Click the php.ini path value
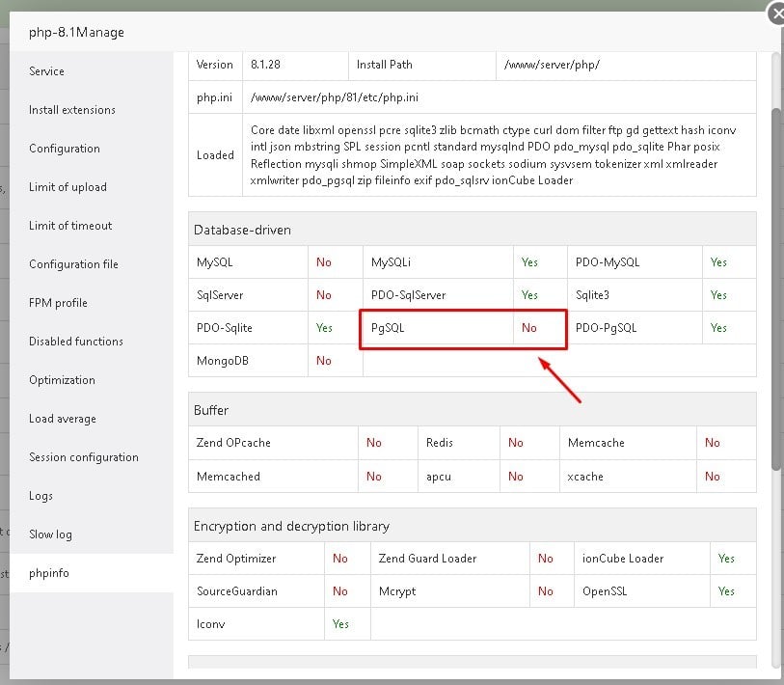 334,97
